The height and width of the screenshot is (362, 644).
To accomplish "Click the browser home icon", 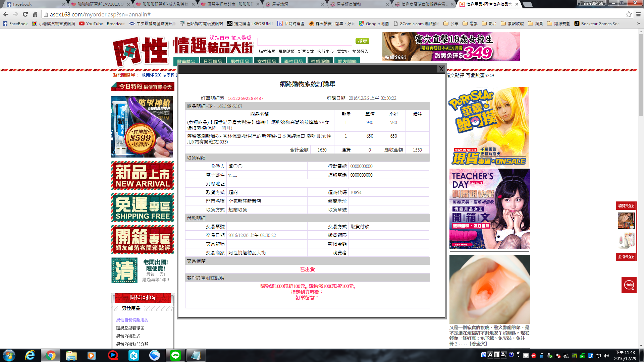I will [35, 14].
